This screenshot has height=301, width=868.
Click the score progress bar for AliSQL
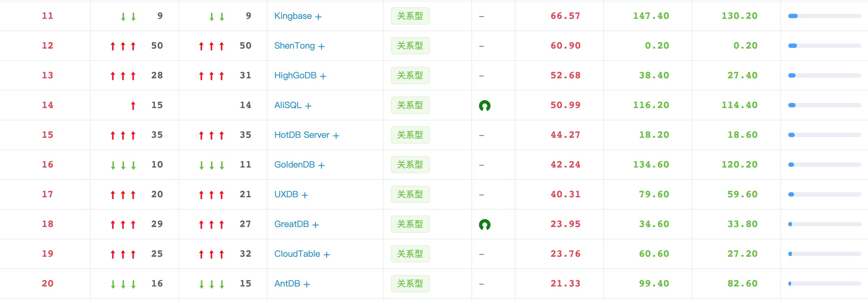pyautogui.click(x=825, y=105)
